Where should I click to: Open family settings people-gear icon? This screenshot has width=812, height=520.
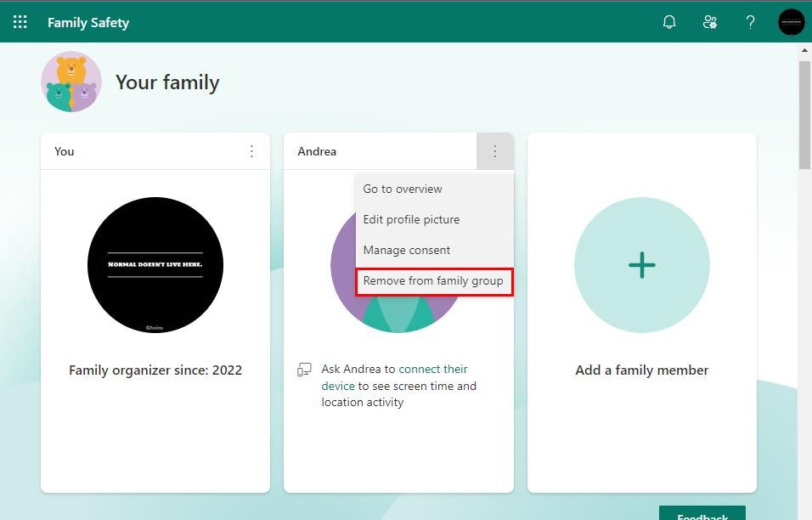point(709,22)
